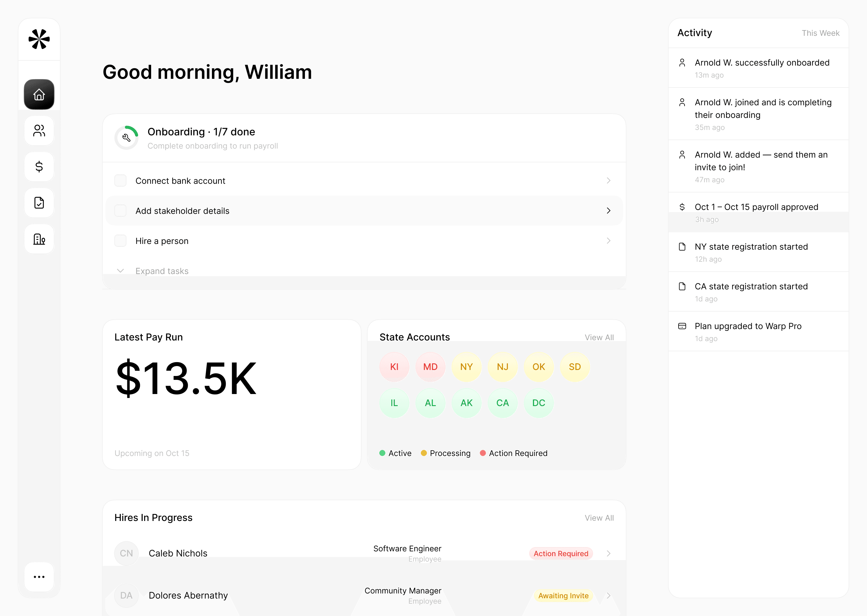View All state accounts
Screen dimensions: 867x616
[x=599, y=337]
